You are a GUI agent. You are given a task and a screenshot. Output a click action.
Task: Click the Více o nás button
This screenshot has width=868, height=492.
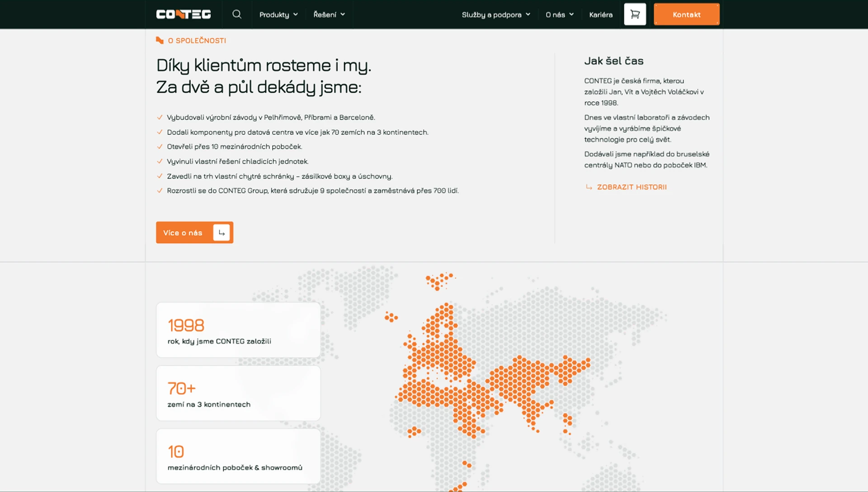tap(194, 232)
